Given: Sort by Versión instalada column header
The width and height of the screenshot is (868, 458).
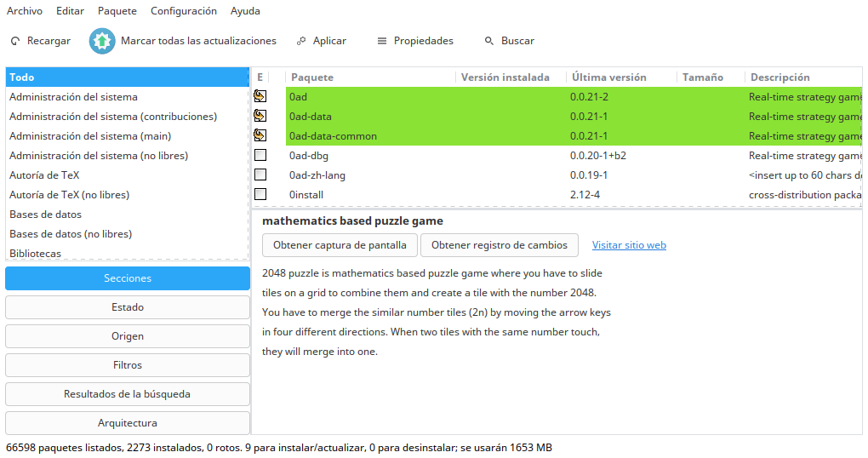Looking at the screenshot, I should (x=511, y=77).
